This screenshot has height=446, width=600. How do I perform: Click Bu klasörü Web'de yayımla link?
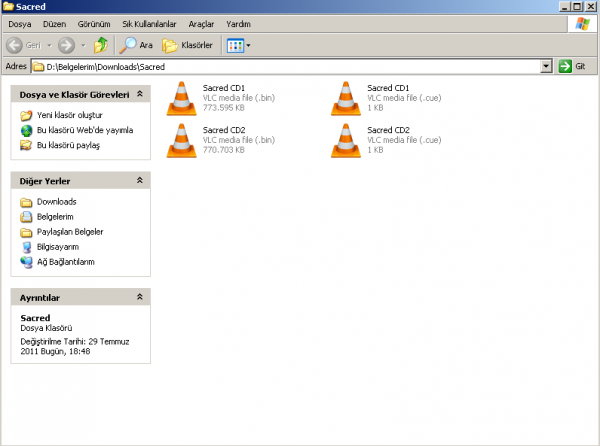click(x=85, y=130)
